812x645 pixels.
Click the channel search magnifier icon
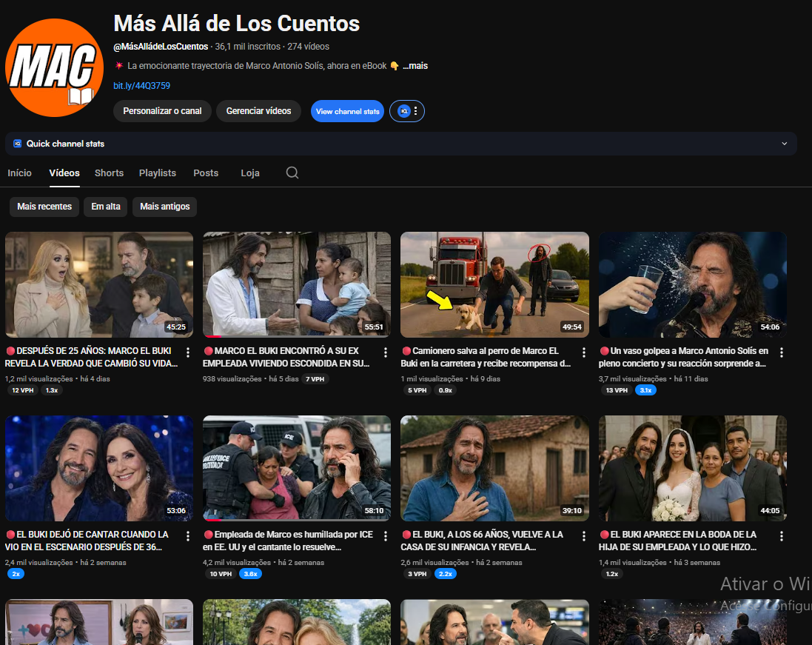pyautogui.click(x=292, y=173)
